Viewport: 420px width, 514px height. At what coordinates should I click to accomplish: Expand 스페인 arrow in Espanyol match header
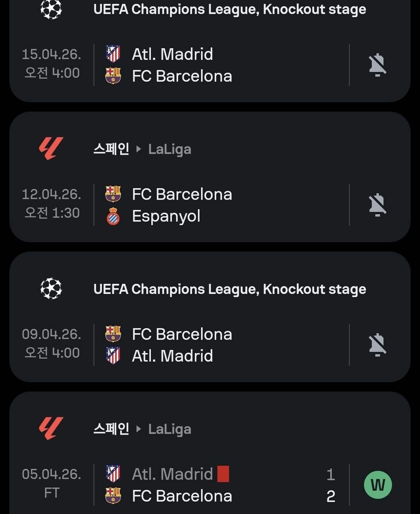(138, 149)
